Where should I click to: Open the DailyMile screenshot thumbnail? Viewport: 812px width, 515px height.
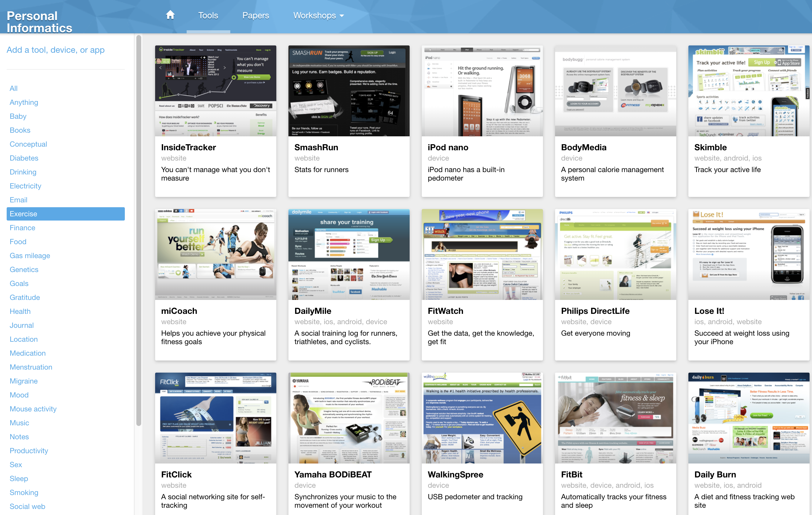[349, 255]
